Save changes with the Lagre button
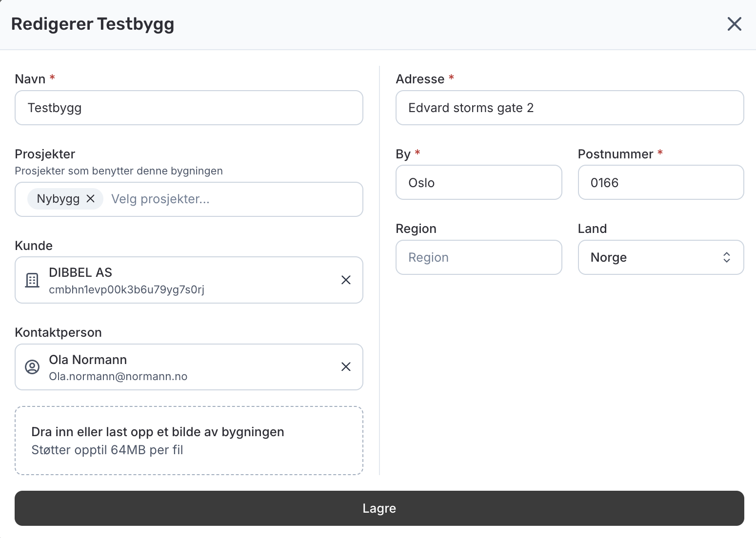Viewport: 756px width, 538px height. coord(379,508)
